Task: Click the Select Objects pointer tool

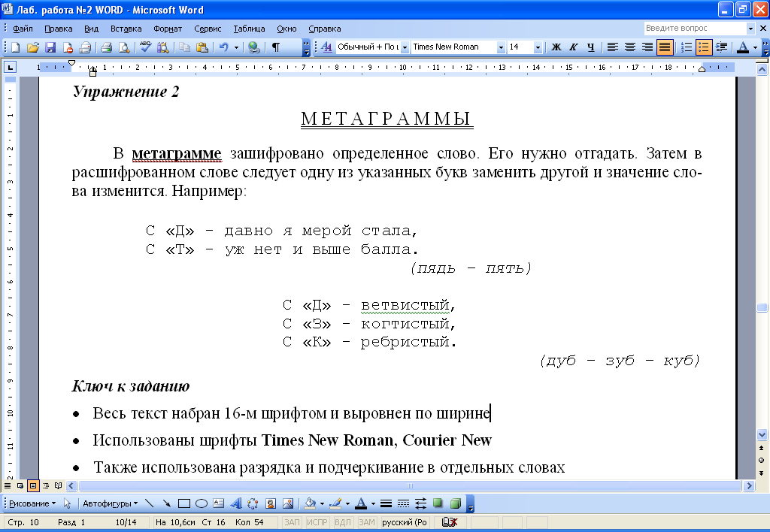Action: [x=67, y=503]
